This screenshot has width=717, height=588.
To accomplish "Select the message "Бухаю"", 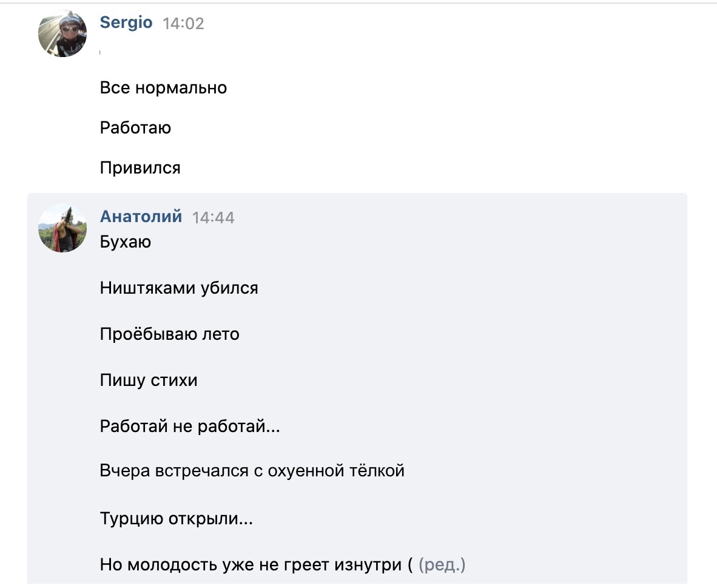I will pyautogui.click(x=126, y=242).
